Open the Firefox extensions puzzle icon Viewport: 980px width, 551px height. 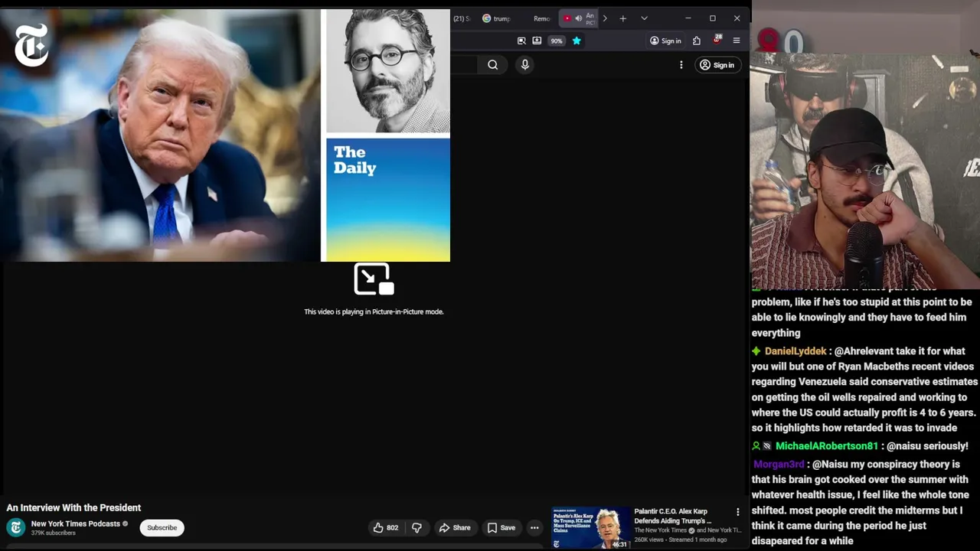tap(697, 41)
